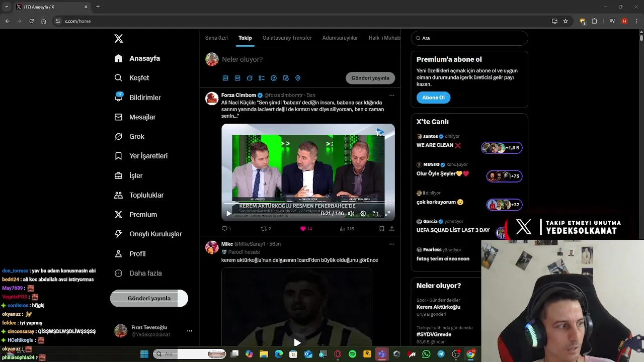Screen dimensions: 644x362
Task: Click the Grok enhance icon in composer
Action: 250,78
